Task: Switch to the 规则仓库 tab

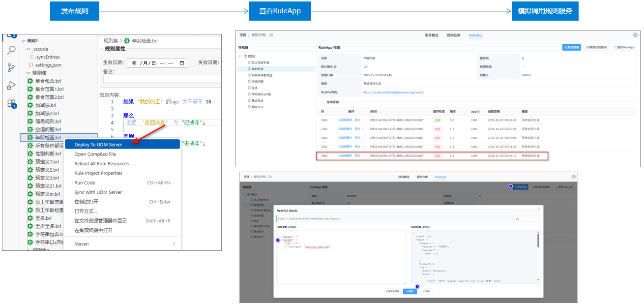Action: 453,35
